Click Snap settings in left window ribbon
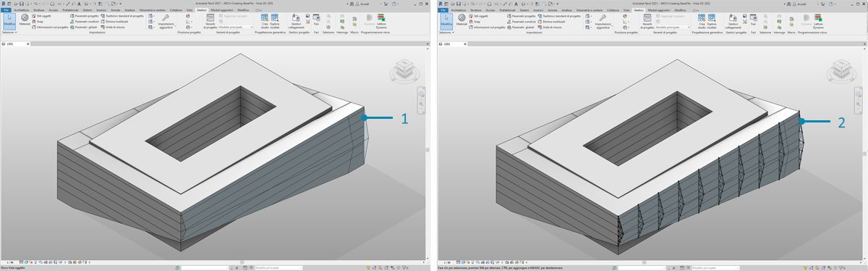Viewport: 868px width, 271px height. [38, 22]
